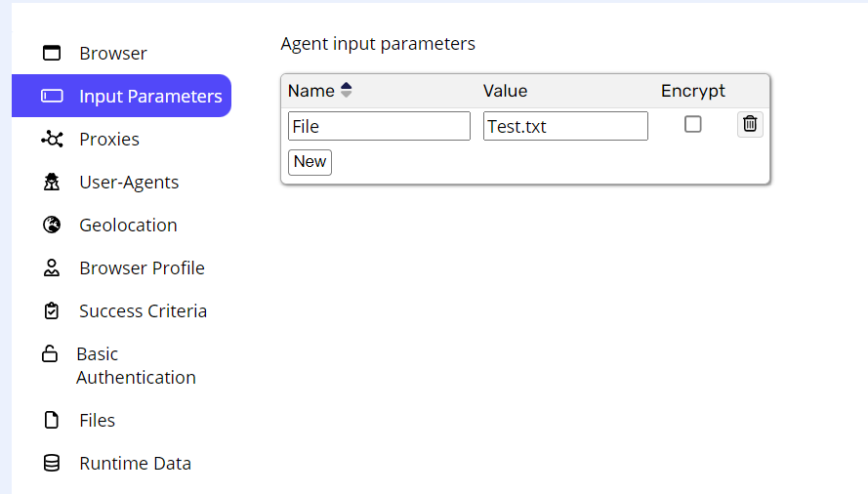Image resolution: width=868 pixels, height=494 pixels.
Task: Toggle the Encrypt checkbox for File
Action: [x=692, y=124]
